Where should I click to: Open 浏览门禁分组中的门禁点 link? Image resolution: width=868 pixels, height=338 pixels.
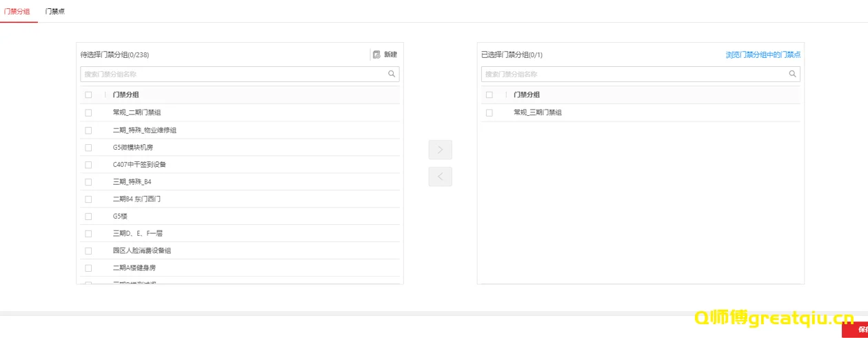(763, 54)
